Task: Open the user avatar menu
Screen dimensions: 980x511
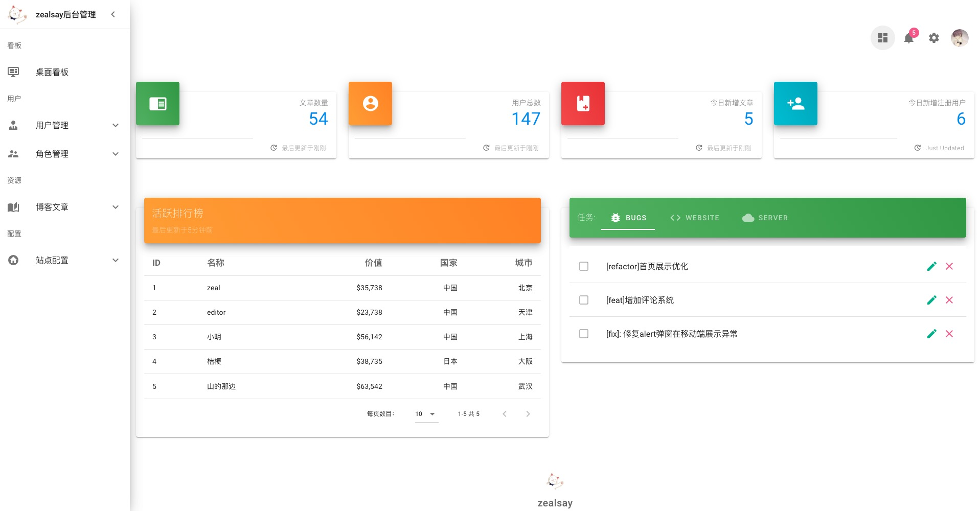Action: click(960, 38)
